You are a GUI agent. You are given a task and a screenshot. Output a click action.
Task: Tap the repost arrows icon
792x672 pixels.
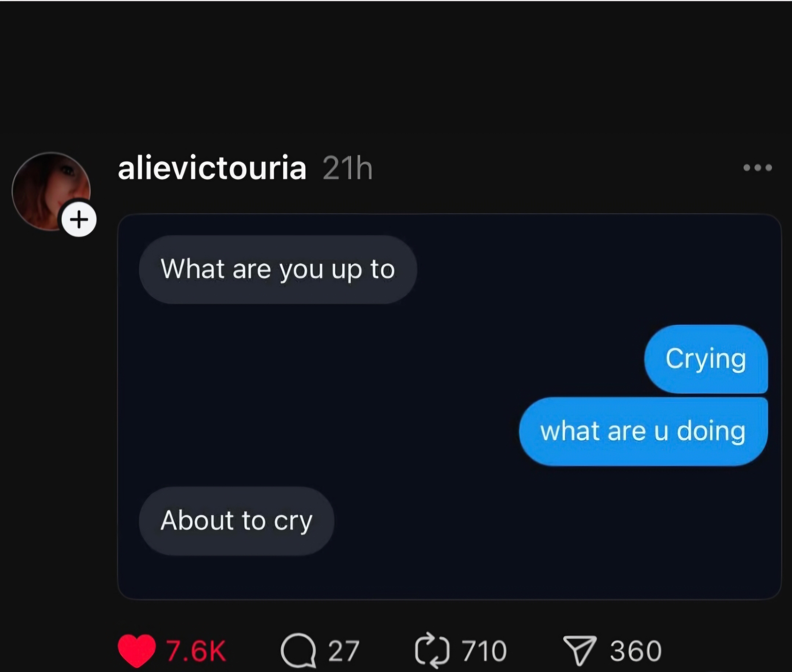pos(432,650)
